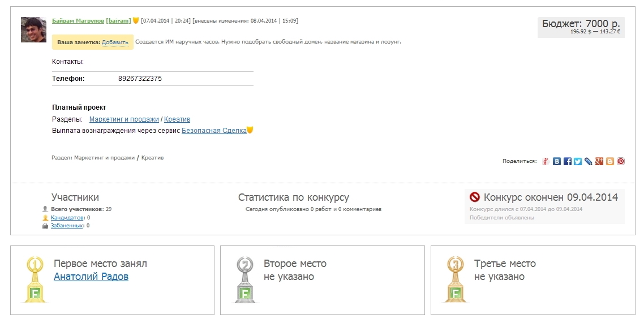Click Конкурс длился с 07.04.2014 text
The height and width of the screenshot is (319, 644).
pos(526,209)
